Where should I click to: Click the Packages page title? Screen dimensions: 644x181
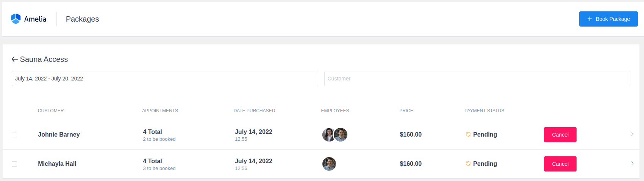(82, 19)
